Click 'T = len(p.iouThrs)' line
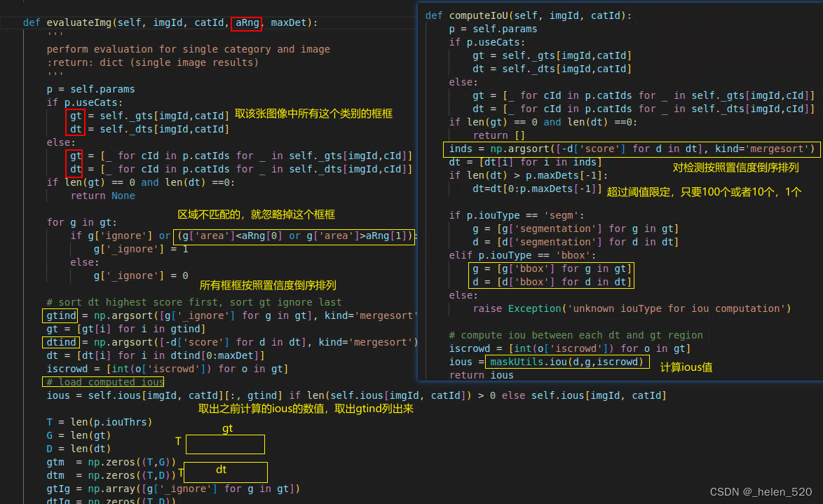Viewport: 823px width, 504px height. click(100, 422)
